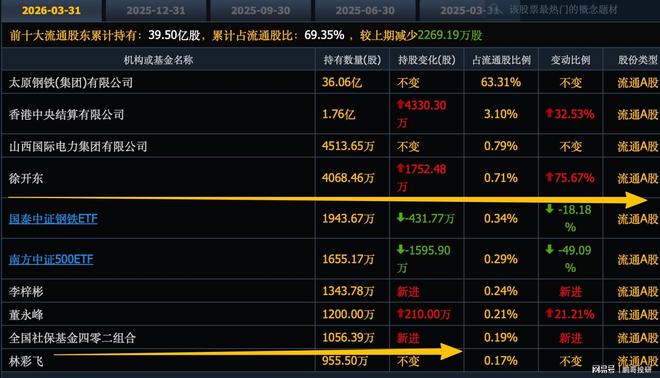
Task: Click the 变动比例 column header
Action: (570, 60)
